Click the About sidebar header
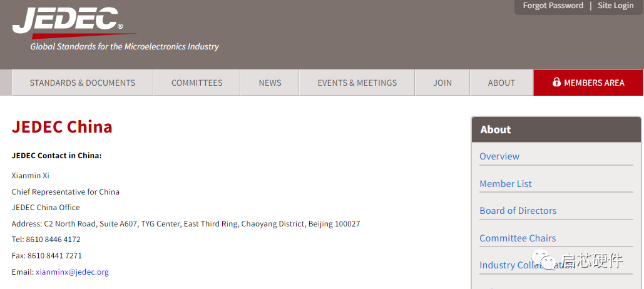 point(496,129)
